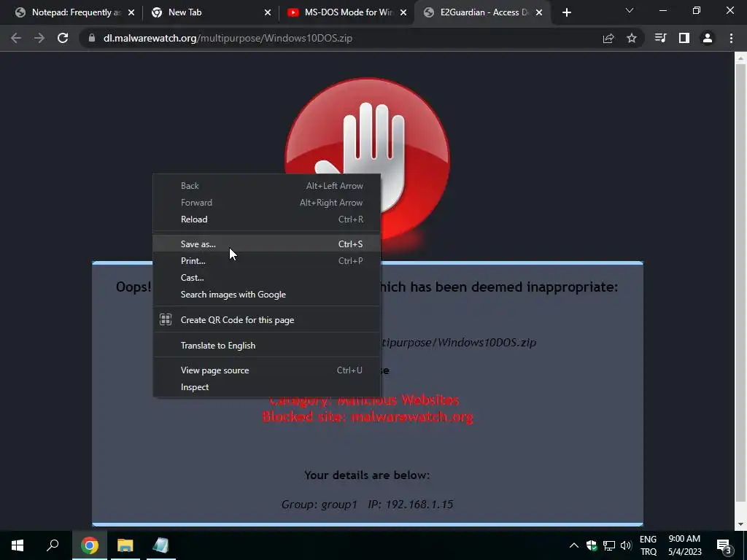Open the Notepad taskbar icon
The width and height of the screenshot is (747, 560).
click(161, 545)
